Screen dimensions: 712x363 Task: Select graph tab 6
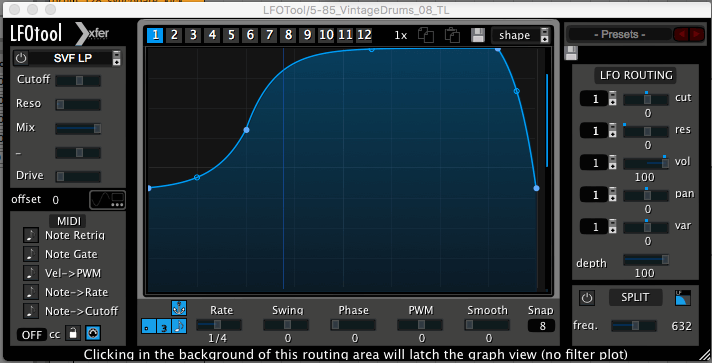[x=250, y=35]
